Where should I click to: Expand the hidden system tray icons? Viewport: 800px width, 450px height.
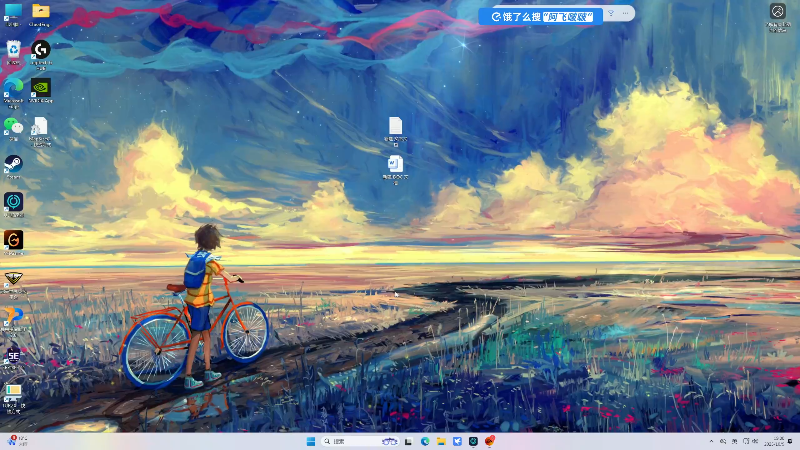711,441
